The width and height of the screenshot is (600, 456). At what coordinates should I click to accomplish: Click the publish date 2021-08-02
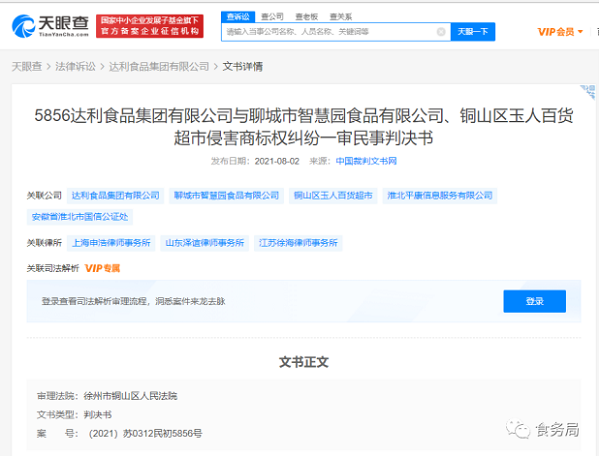277,161
